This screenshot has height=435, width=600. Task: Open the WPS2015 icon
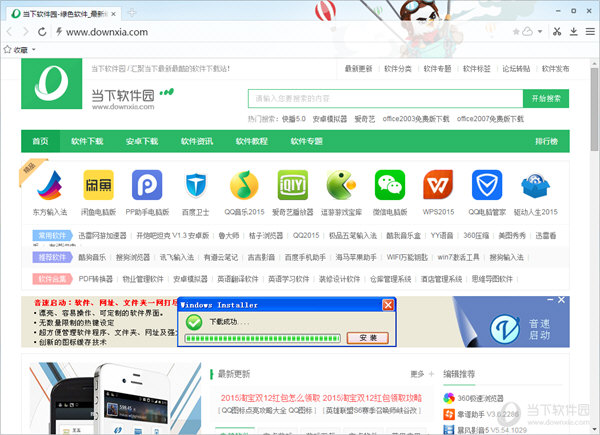(x=439, y=185)
